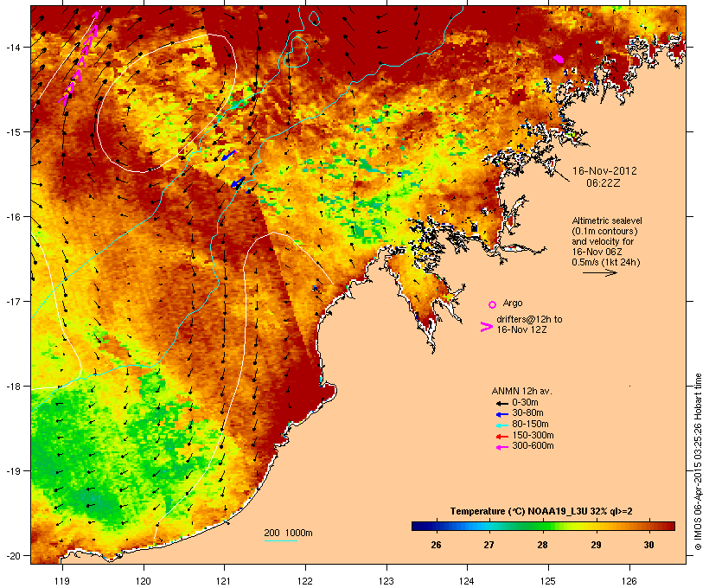Click the 150-300m depth range label

coord(533,436)
